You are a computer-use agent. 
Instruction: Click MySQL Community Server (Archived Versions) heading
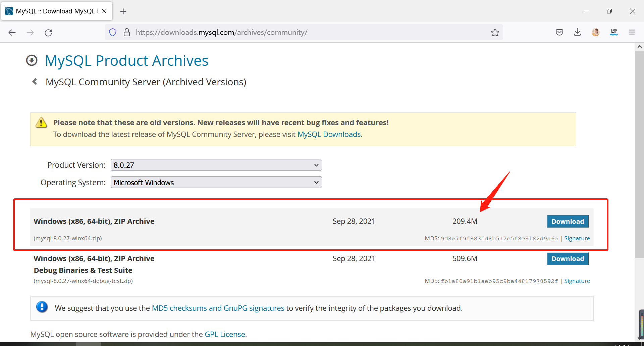click(146, 82)
